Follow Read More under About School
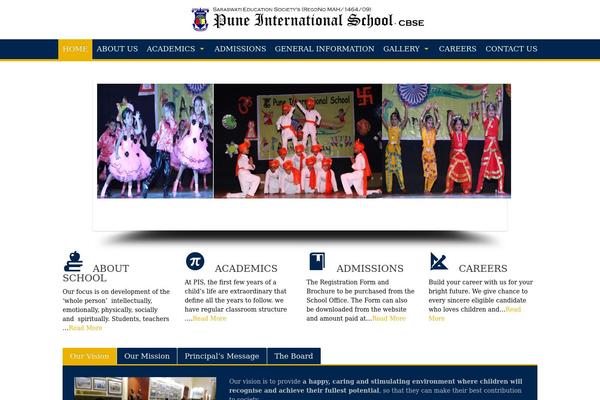The image size is (600, 400). pos(85,328)
